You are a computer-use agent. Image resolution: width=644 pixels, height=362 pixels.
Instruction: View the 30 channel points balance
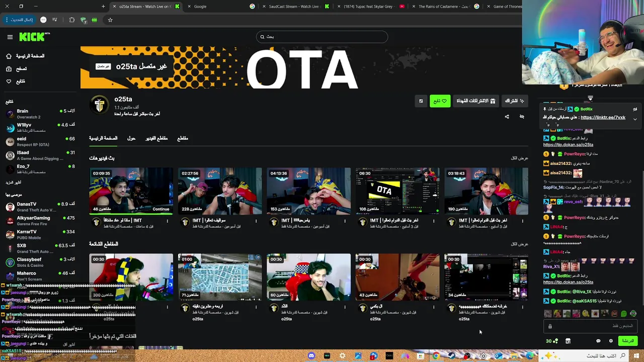point(552,341)
